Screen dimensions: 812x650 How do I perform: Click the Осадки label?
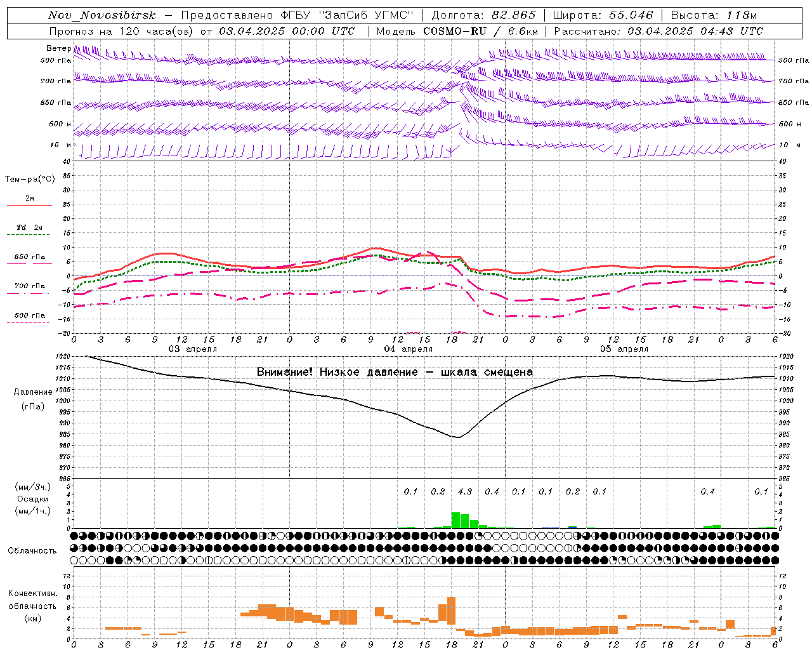pyautogui.click(x=32, y=499)
